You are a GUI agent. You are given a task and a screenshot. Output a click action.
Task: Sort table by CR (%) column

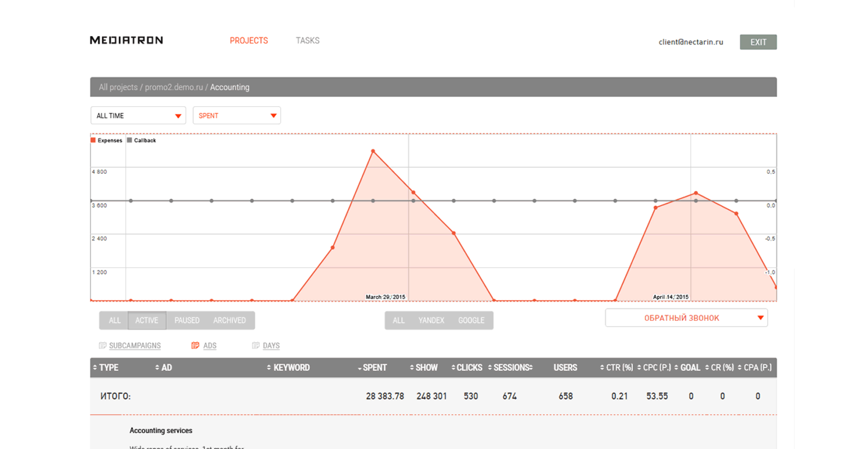point(719,368)
